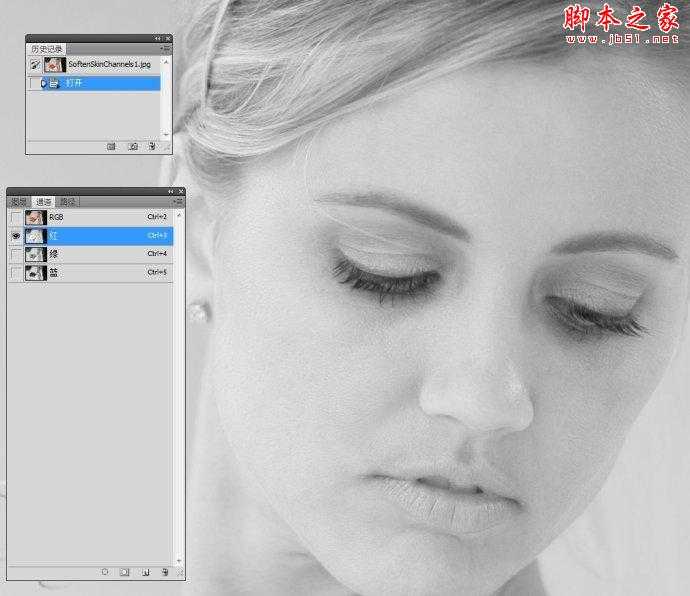Select the RGB channel row

90,217
